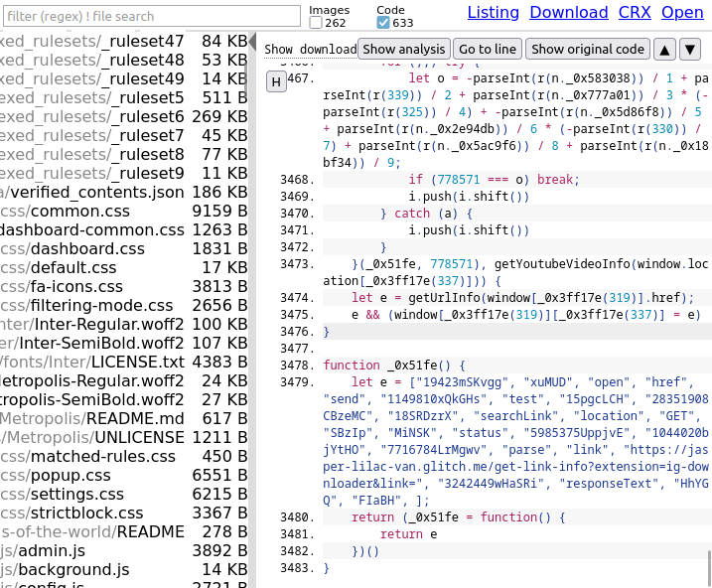Select the _ruleset5 file entry
The image size is (712, 588).
pos(123,97)
